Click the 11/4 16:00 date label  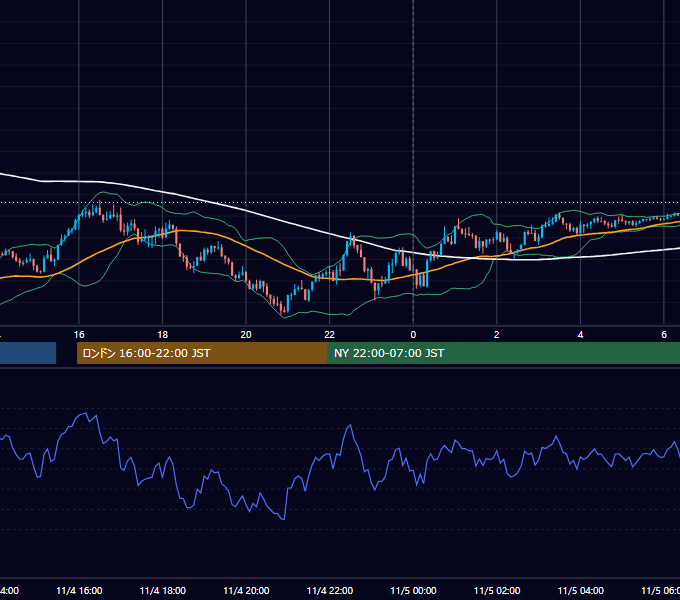pos(79,591)
